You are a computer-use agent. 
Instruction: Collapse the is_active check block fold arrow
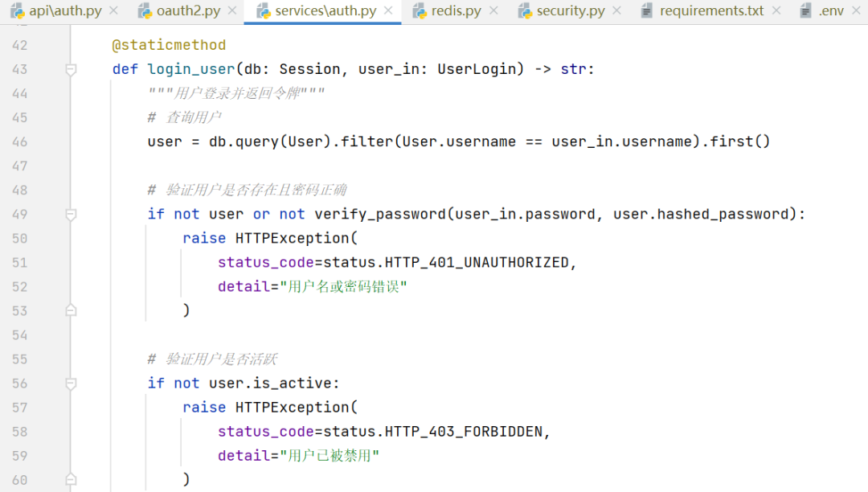71,383
